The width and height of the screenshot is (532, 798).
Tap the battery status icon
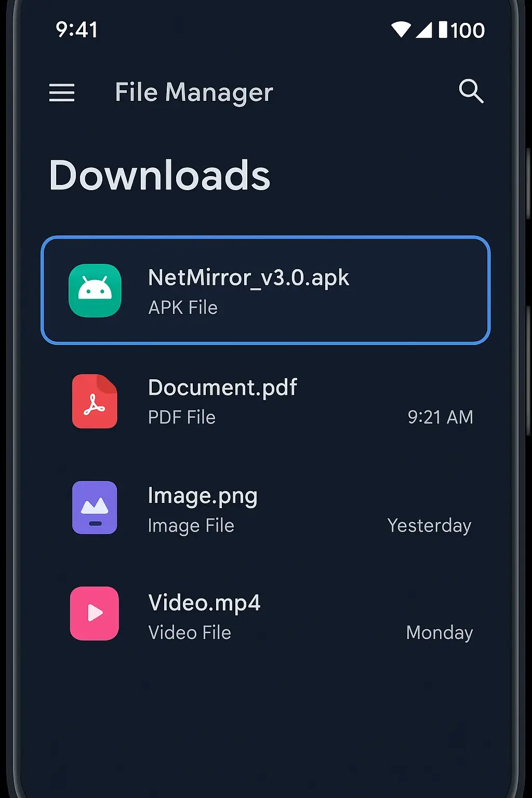443,30
